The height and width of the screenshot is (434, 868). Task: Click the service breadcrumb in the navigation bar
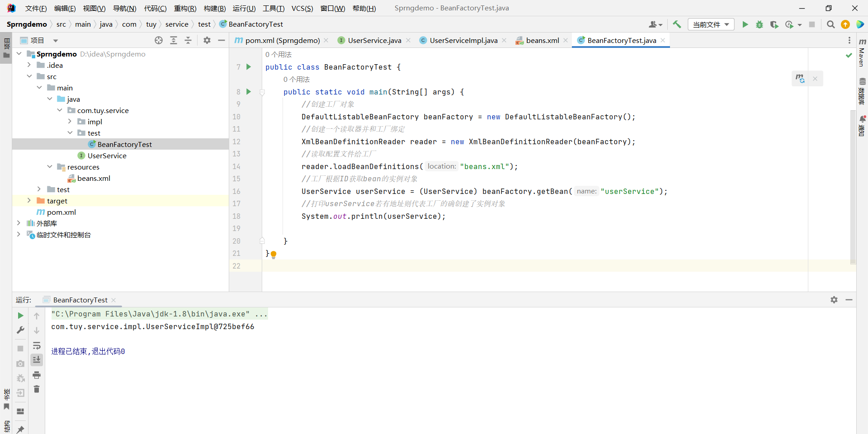(177, 24)
